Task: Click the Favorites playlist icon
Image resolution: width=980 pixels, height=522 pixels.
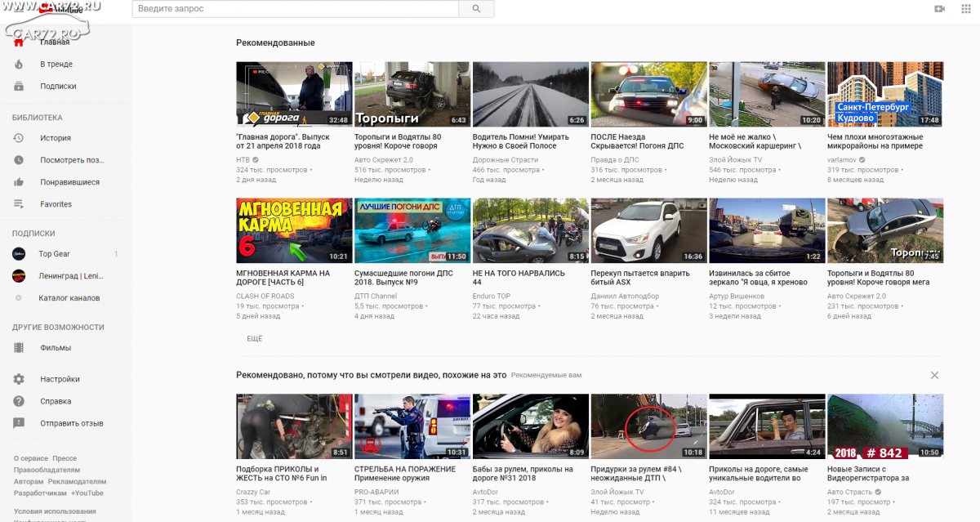Action: (19, 204)
